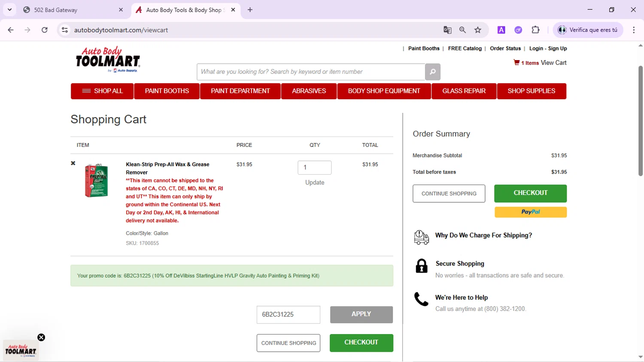Click the Paint Booths top link

click(x=424, y=49)
